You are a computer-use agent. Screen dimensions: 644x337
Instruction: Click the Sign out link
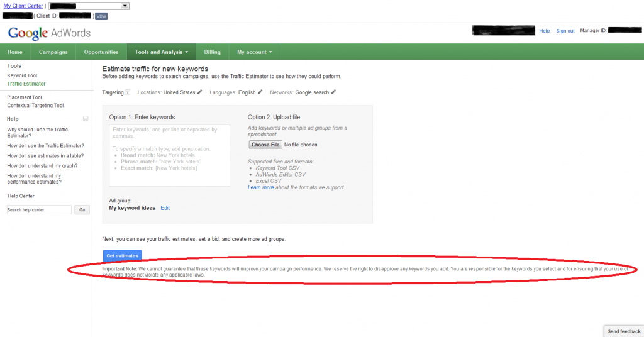click(x=565, y=31)
